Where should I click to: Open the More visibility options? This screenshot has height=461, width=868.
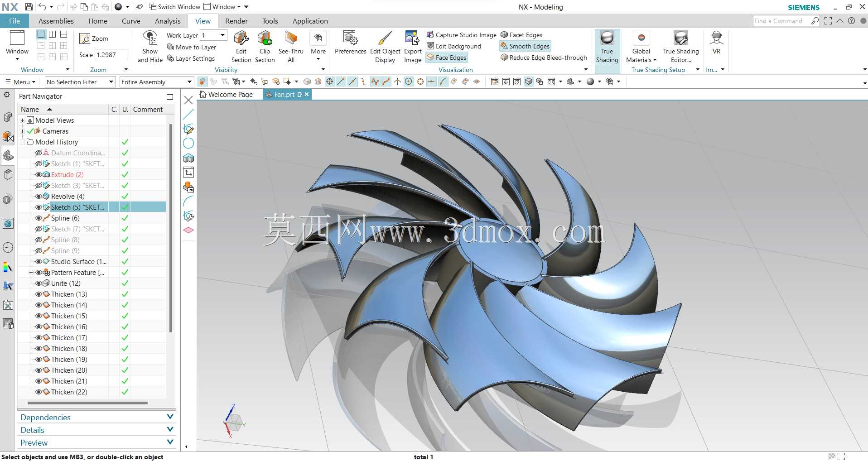318,46
